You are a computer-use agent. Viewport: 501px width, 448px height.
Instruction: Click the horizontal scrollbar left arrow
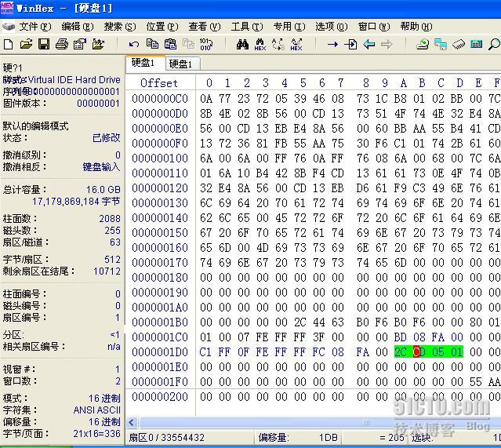133,423
